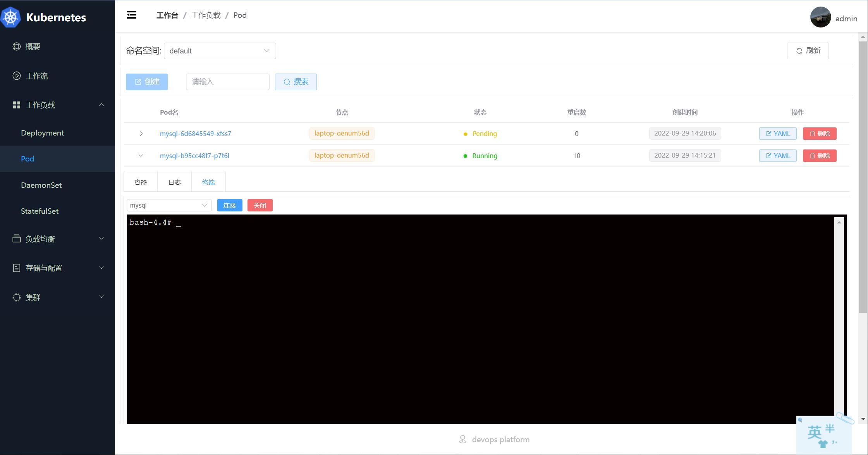Screen dimensions: 868x455
Task: Delete pod mysql-6d6845549-xfss7
Action: [x=820, y=134]
